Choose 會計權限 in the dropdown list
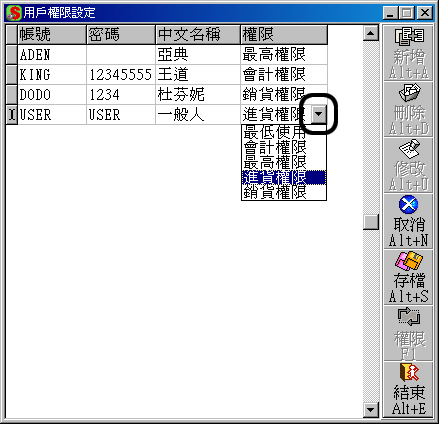Image resolution: width=439 pixels, height=424 pixels. 284,147
